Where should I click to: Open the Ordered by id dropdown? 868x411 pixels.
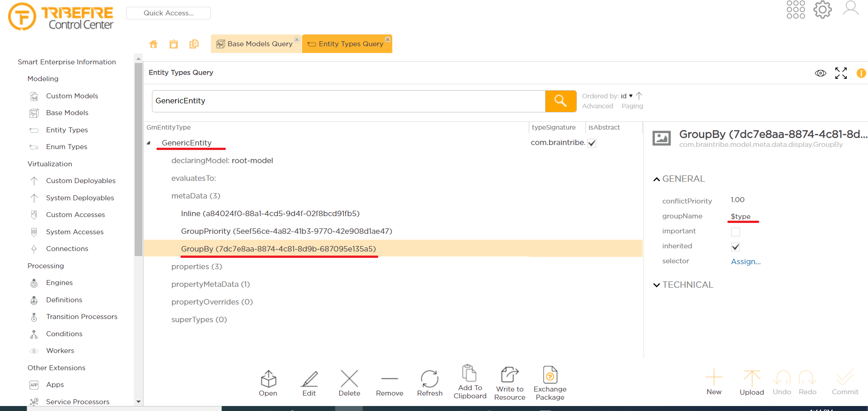(x=626, y=96)
